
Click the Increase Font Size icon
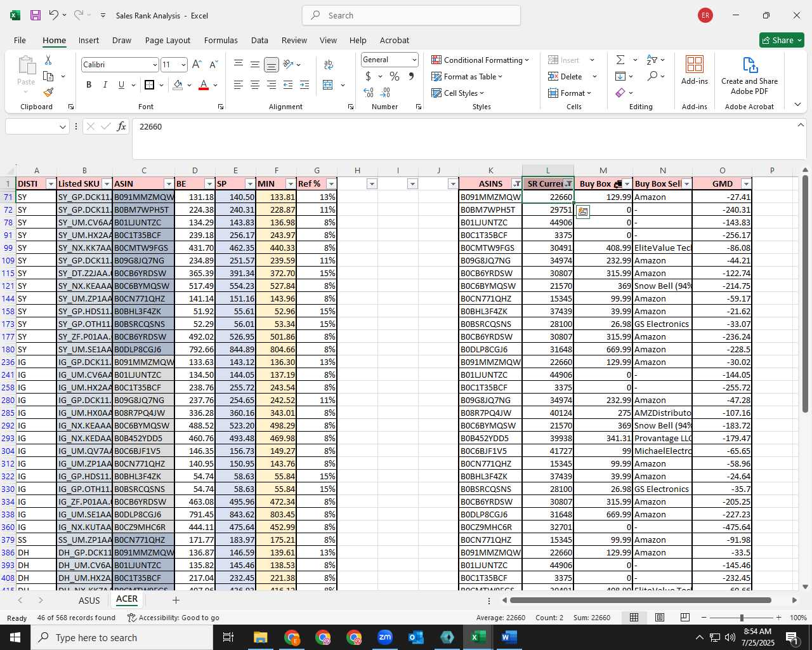[x=197, y=64]
